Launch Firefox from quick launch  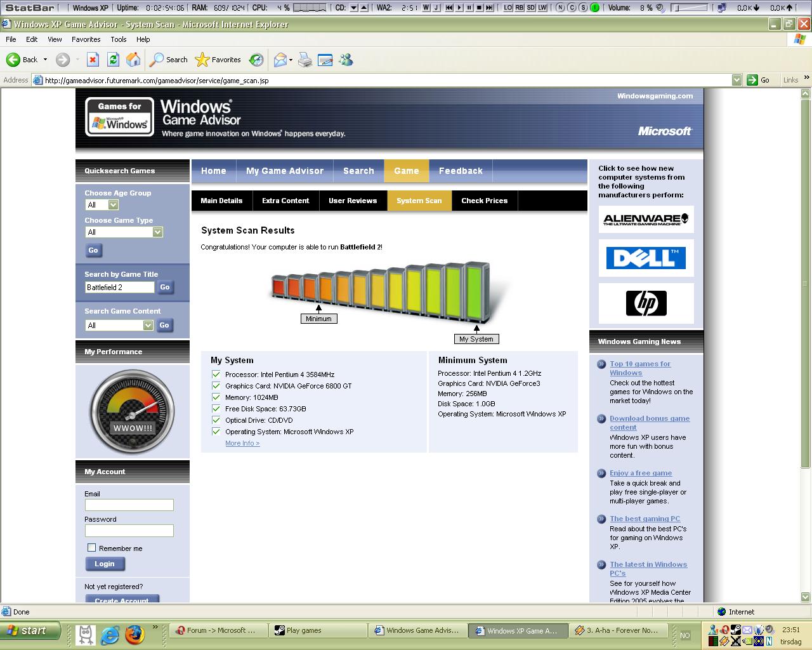[x=134, y=633]
